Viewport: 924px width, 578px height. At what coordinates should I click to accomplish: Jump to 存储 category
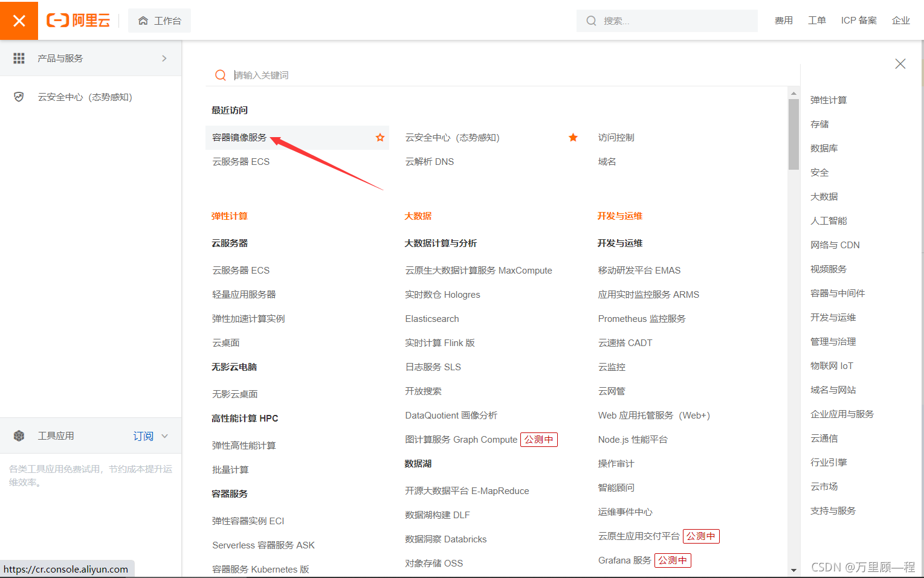819,124
